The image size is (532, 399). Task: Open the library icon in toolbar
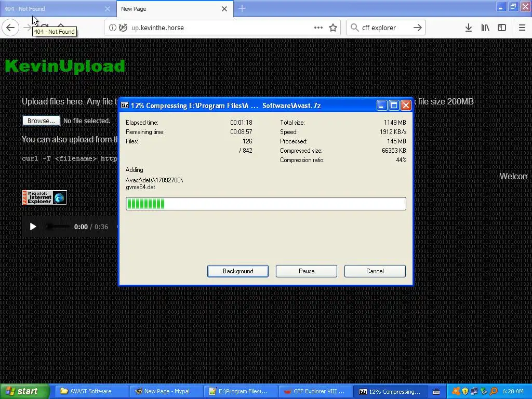click(485, 28)
